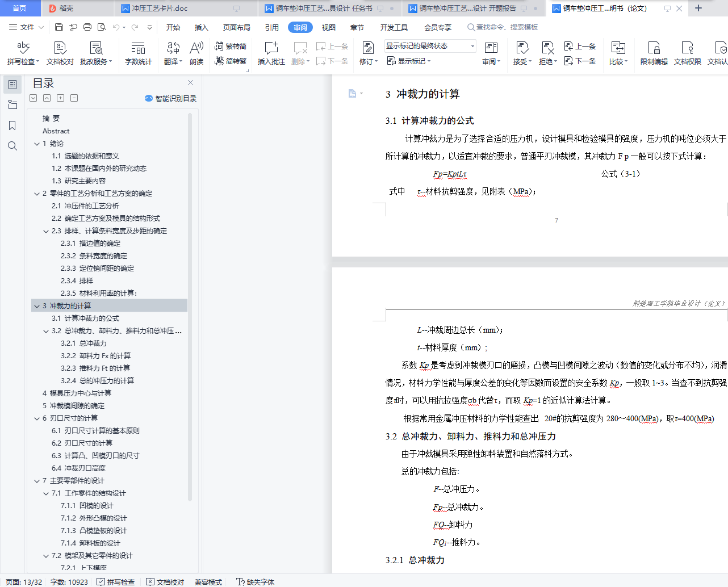Jump to Abstract in the outline
728x587 pixels.
(56, 131)
